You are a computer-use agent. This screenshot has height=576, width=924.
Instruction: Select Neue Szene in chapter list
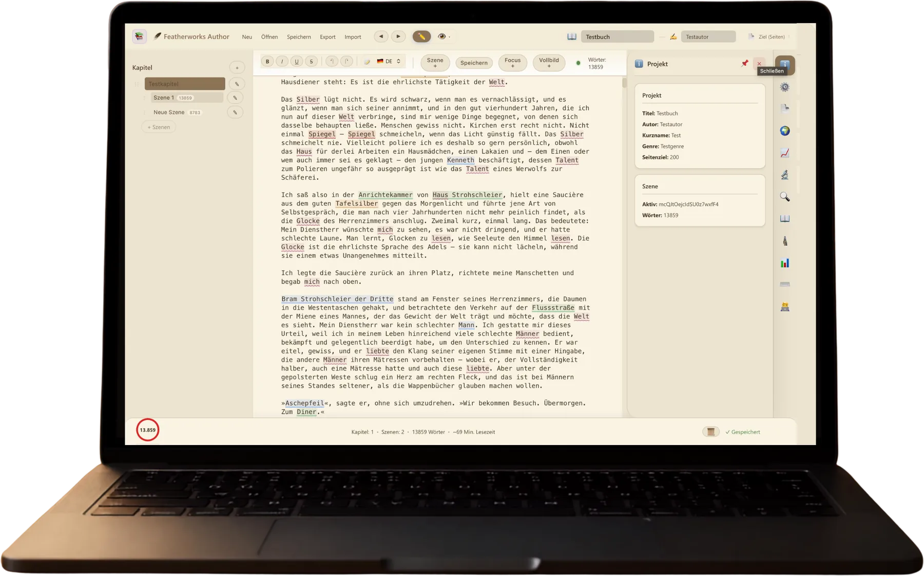[x=187, y=112]
